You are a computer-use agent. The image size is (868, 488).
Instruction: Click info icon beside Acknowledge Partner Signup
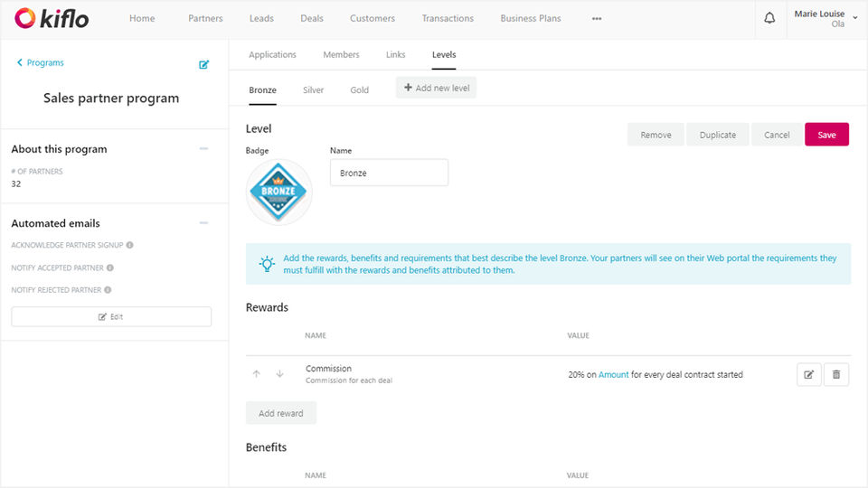[x=130, y=245]
